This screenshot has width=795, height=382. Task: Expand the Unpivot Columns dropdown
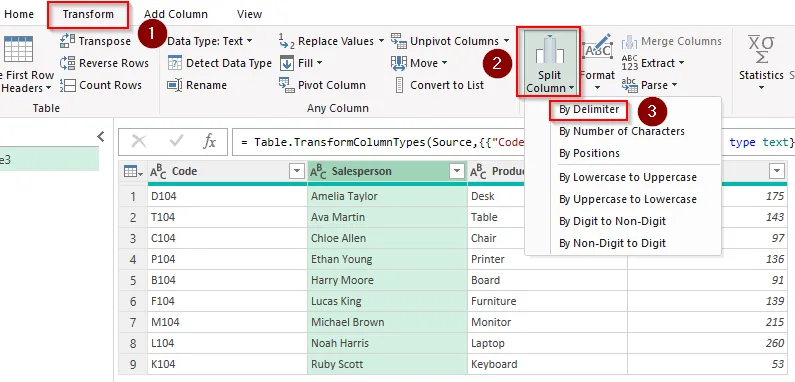(507, 41)
